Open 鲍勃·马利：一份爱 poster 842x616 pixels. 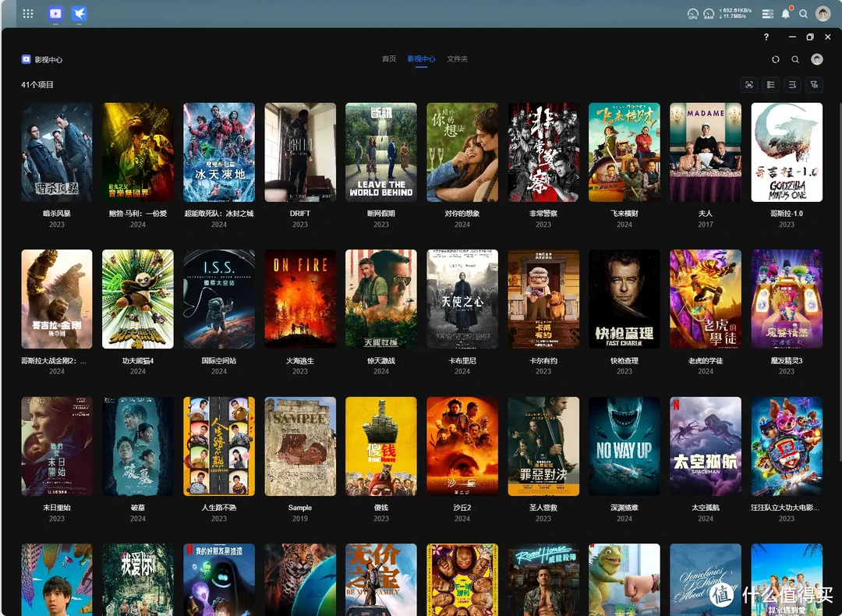coord(137,153)
